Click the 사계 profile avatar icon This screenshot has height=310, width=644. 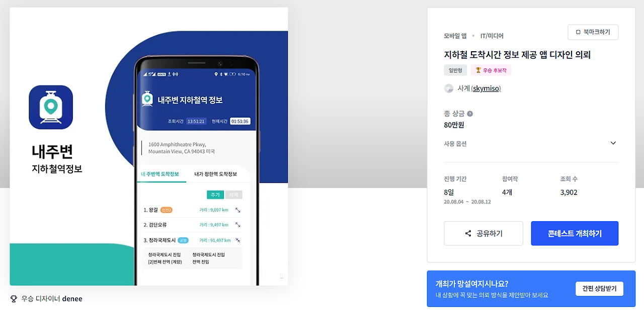click(449, 88)
